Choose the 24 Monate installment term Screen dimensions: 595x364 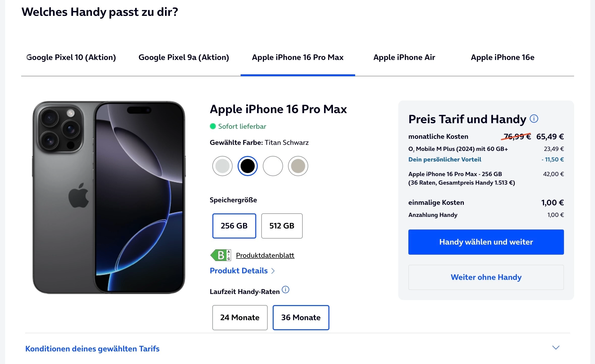point(240,317)
